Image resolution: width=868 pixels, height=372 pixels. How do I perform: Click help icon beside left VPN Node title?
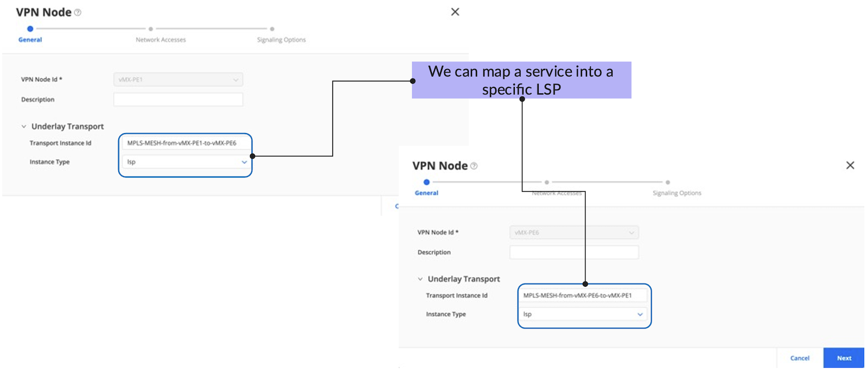[x=78, y=12]
